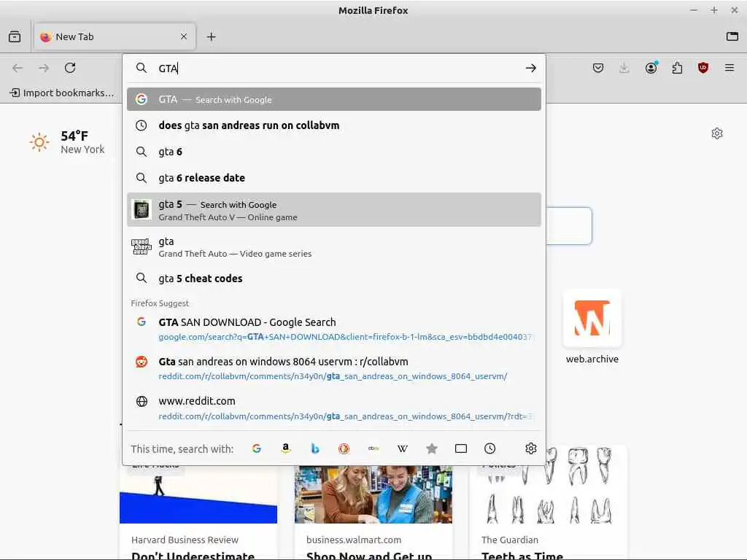Select history entry does gta san andreas run
Screen dimensions: 747x560
[x=334, y=125]
